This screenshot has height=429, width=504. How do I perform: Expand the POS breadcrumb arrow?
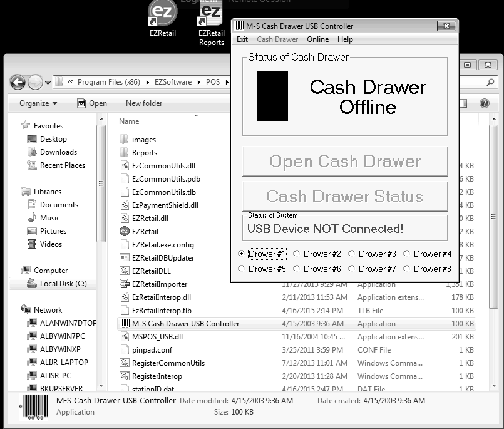[227, 82]
